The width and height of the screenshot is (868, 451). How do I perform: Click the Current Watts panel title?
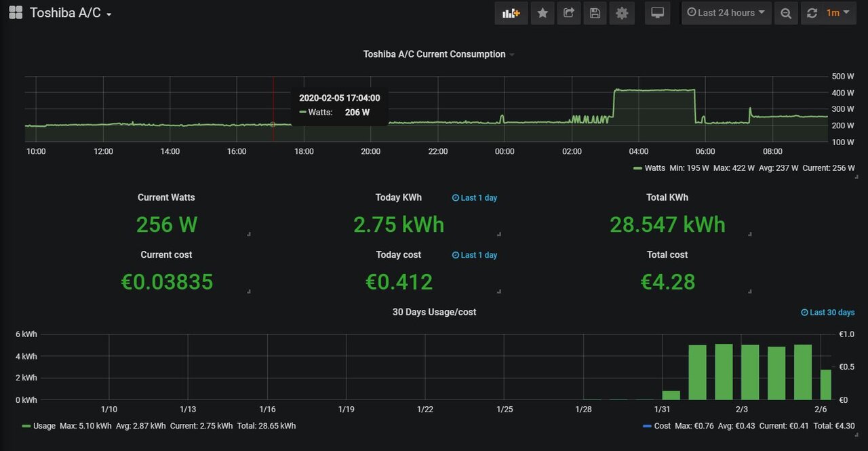[x=166, y=197]
